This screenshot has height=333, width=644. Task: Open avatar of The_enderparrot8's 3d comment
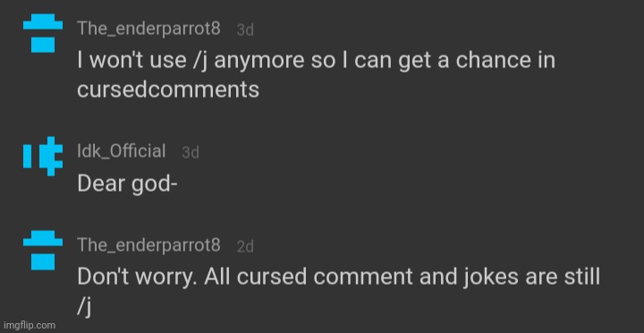click(x=43, y=33)
